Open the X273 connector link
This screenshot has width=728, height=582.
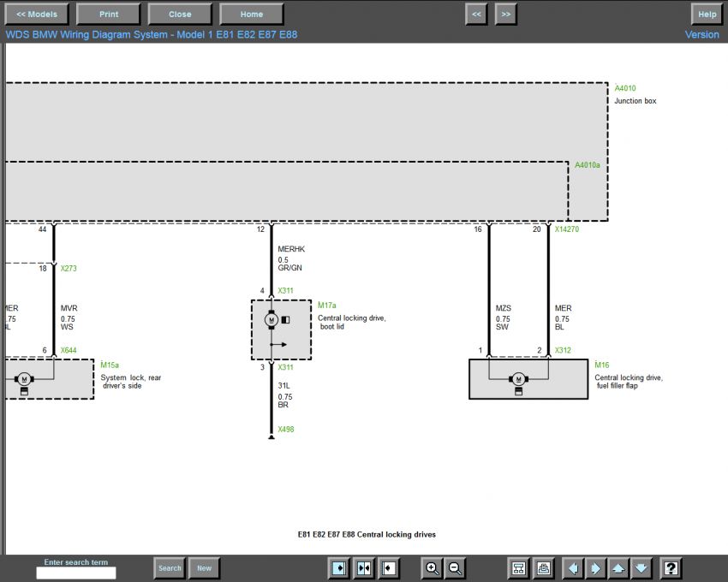pos(69,268)
